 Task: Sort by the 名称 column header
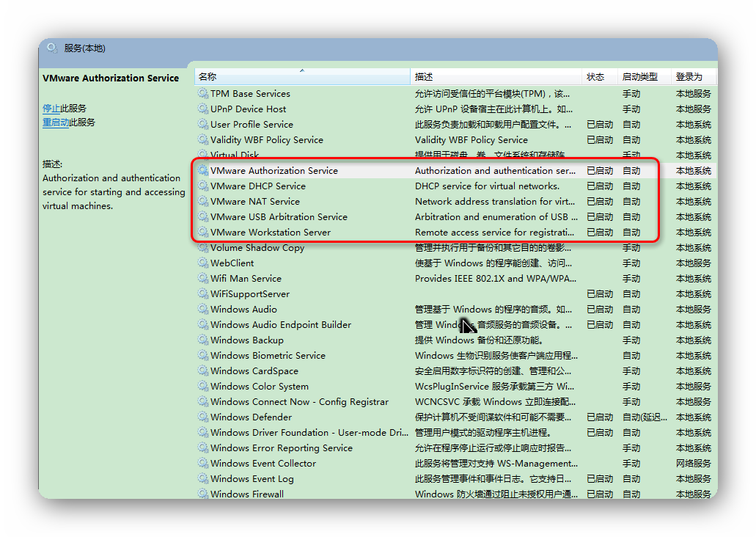point(302,77)
